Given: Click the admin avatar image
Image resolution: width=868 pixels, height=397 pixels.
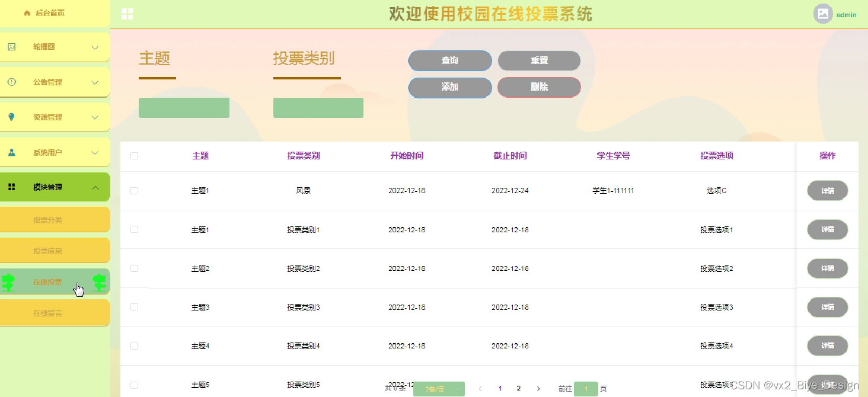Looking at the screenshot, I should tap(823, 14).
